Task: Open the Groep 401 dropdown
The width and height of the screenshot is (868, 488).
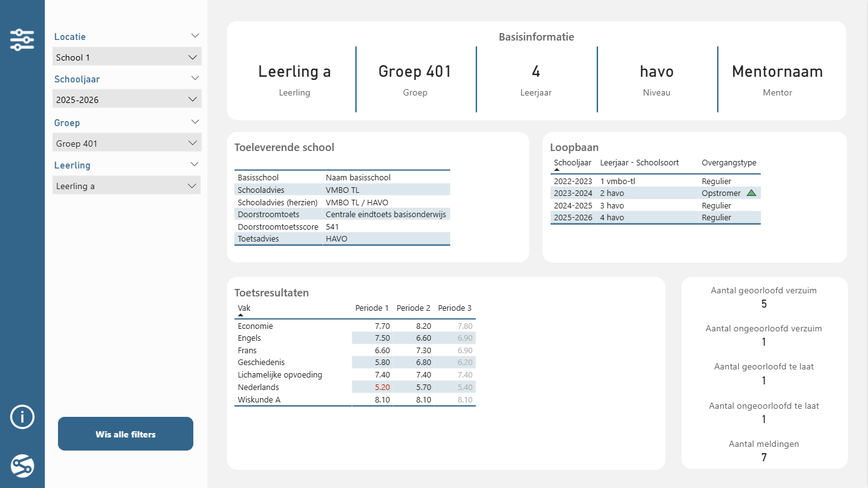Action: [127, 143]
